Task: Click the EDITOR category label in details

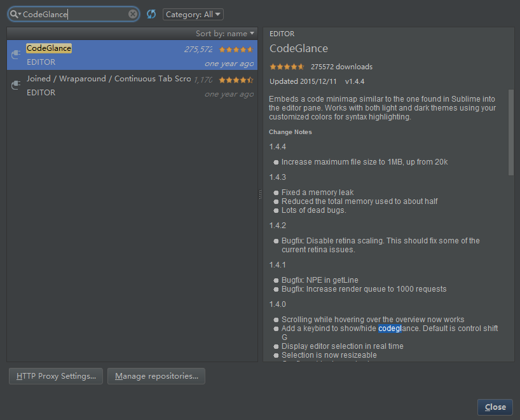Action: tap(282, 34)
